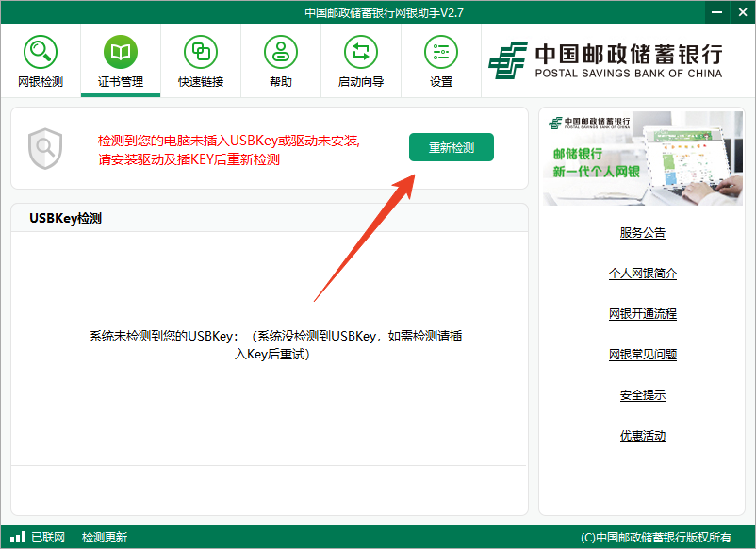Open the 快速链接 icon
This screenshot has height=549, width=756.
(x=201, y=52)
